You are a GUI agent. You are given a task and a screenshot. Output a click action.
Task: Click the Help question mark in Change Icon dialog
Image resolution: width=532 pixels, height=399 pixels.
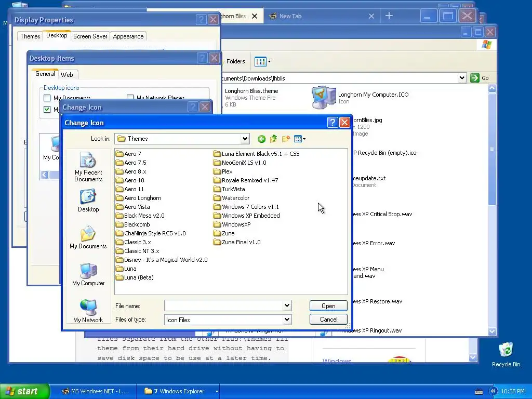tap(332, 123)
